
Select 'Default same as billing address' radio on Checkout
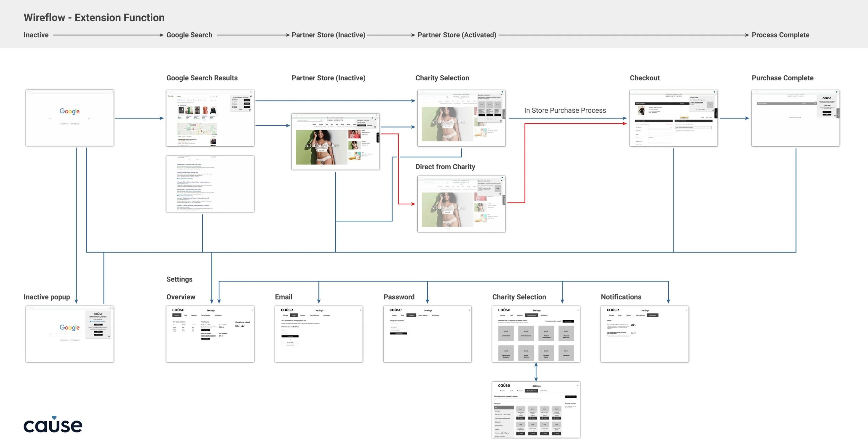point(677,128)
